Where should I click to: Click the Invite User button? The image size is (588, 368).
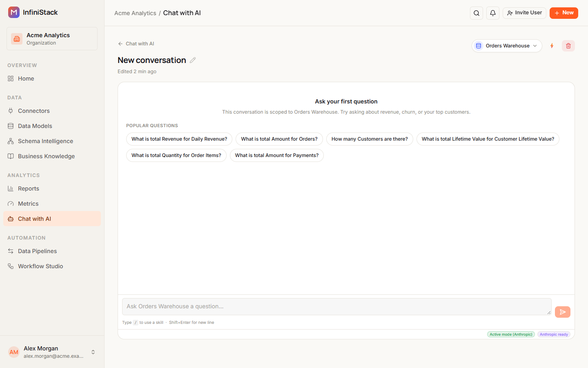pos(524,13)
